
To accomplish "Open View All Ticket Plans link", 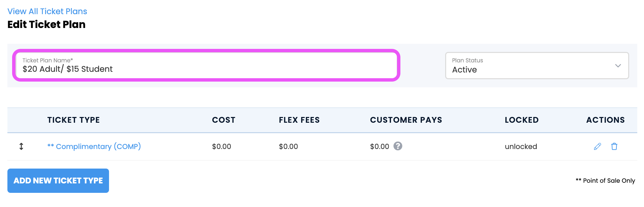I will coord(47,11).
